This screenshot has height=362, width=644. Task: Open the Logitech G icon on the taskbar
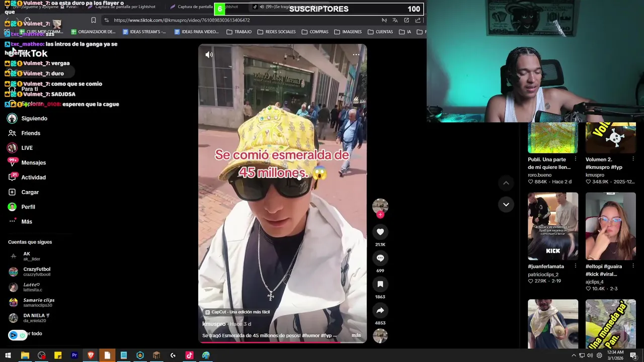click(x=173, y=355)
